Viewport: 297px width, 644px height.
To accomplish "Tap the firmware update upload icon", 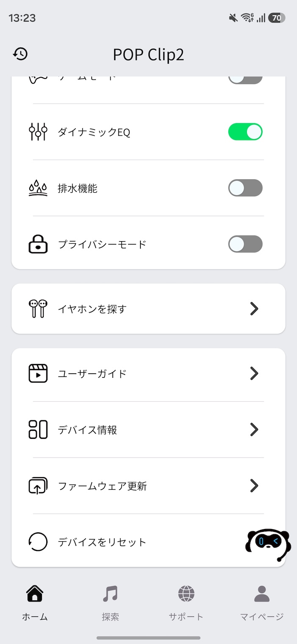I will pyautogui.click(x=38, y=486).
